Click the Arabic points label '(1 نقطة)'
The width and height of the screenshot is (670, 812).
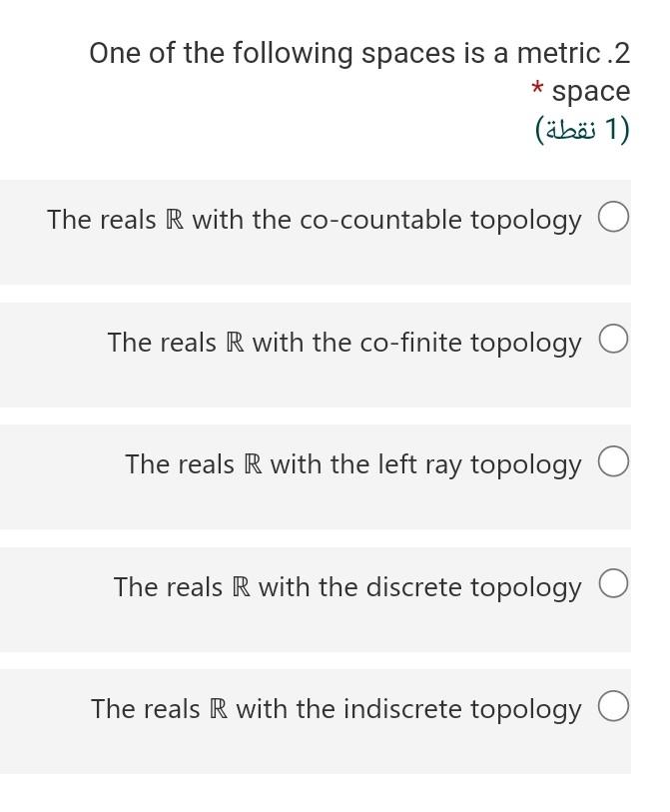(x=582, y=130)
